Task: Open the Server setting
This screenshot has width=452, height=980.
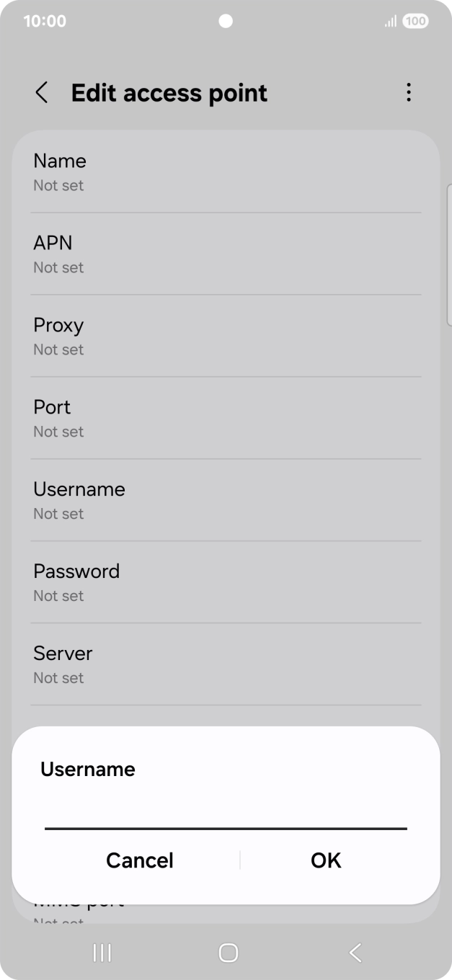Action: tap(226, 664)
